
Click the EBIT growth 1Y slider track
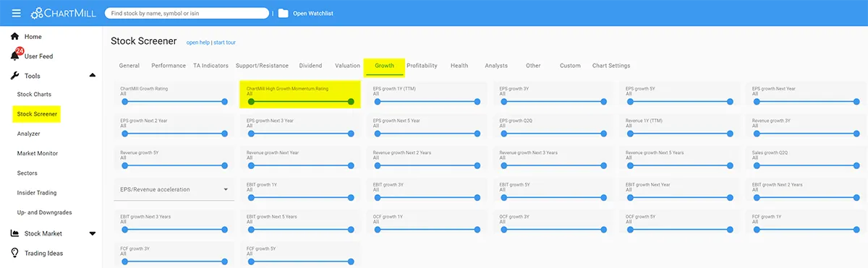(x=301, y=197)
